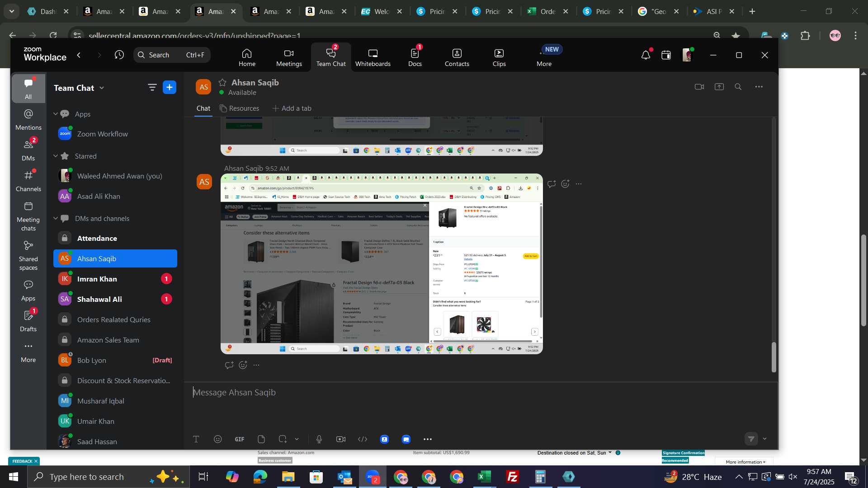
Task: Go back with the Zoom back arrow
Action: pos(79,55)
